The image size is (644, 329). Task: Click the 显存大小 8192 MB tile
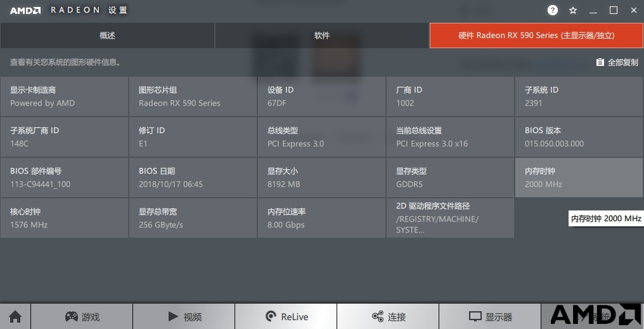321,177
